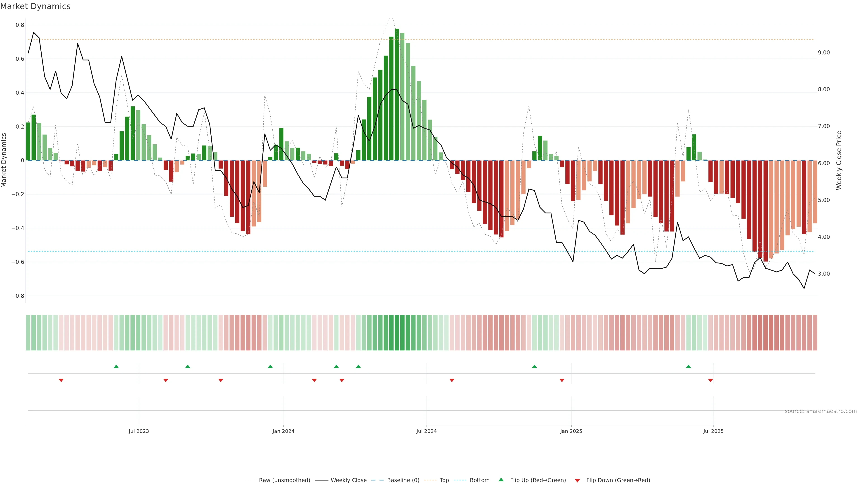Click the leftmost red flip-down triangle marker
The height and width of the screenshot is (488, 868).
(61, 380)
